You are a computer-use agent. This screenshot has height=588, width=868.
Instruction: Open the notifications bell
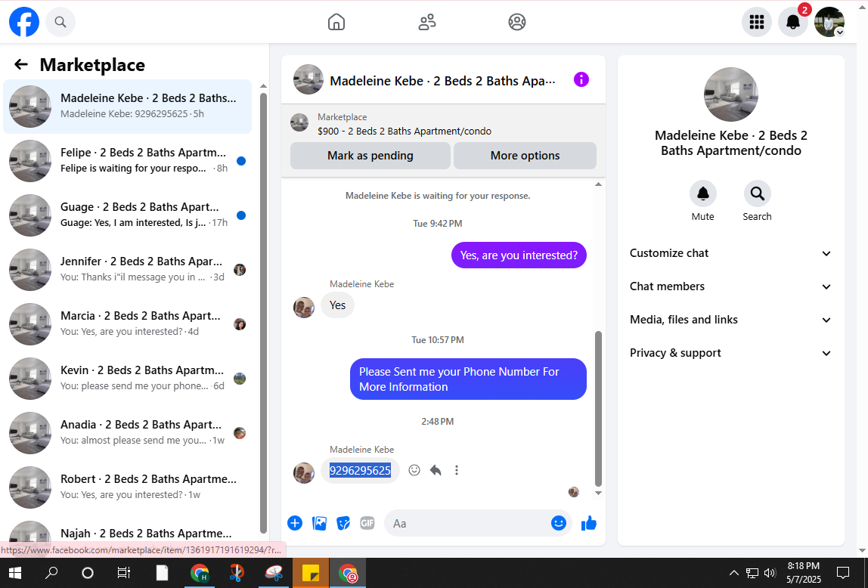click(x=793, y=22)
